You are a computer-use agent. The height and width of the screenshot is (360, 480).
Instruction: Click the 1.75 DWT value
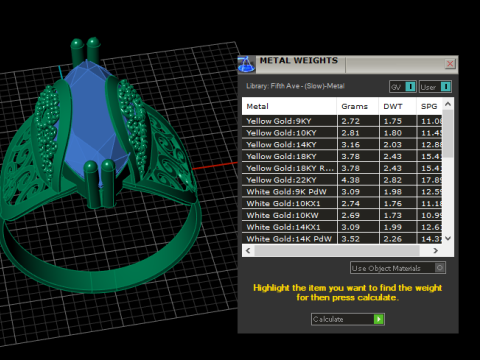pyautogui.click(x=392, y=121)
